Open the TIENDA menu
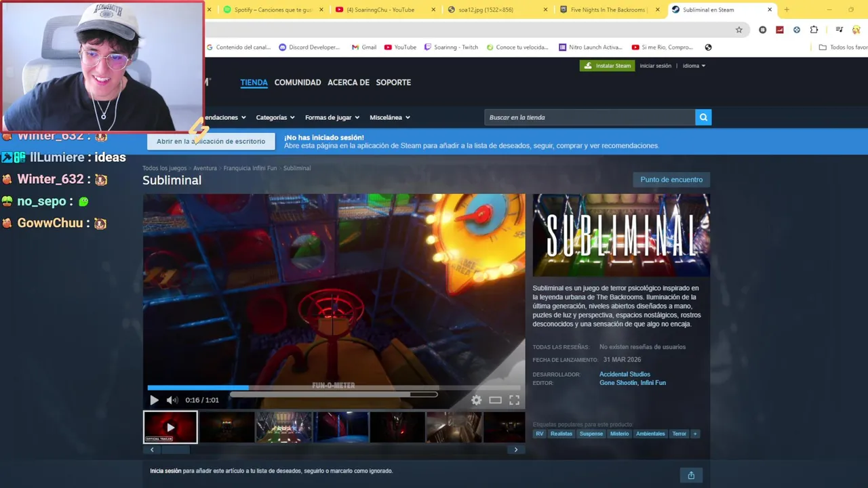The image size is (868, 488). coord(254,82)
